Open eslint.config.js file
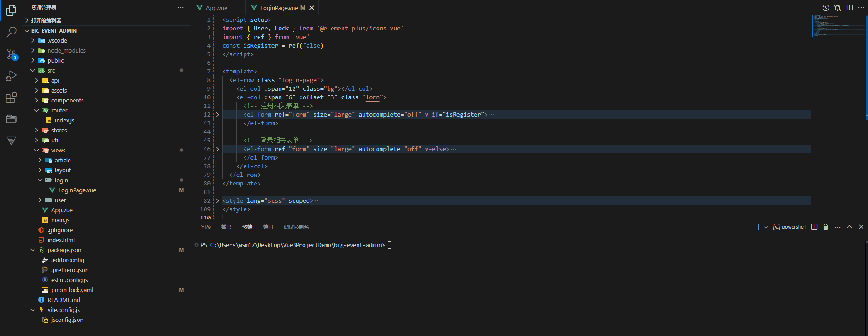868x336 pixels. click(107, 280)
